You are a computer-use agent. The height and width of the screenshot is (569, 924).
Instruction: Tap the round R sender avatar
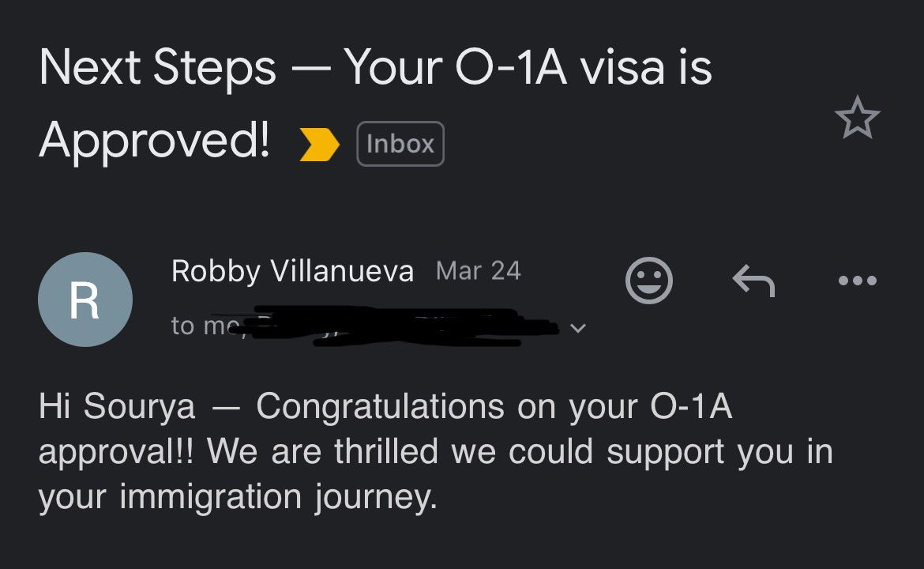click(85, 300)
